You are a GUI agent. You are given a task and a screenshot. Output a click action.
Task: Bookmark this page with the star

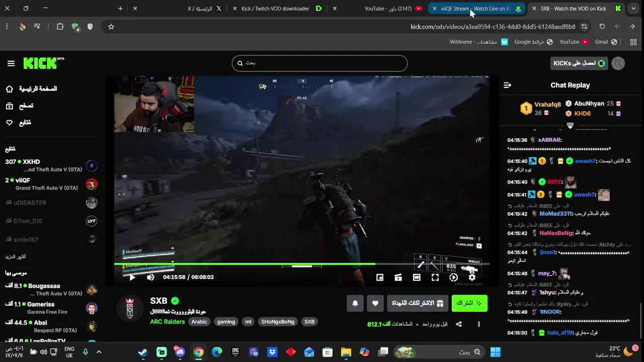point(111,27)
